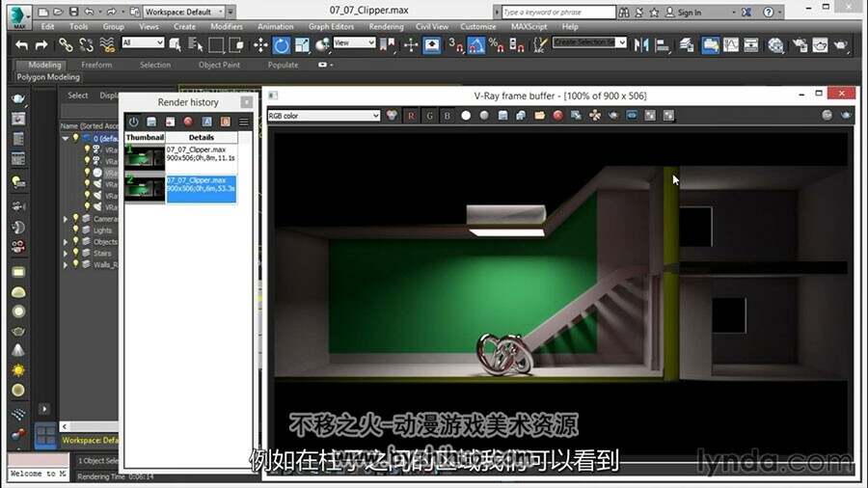Image resolution: width=868 pixels, height=488 pixels.
Task: Click Rectangular Selection Region icon
Action: pos(216,44)
